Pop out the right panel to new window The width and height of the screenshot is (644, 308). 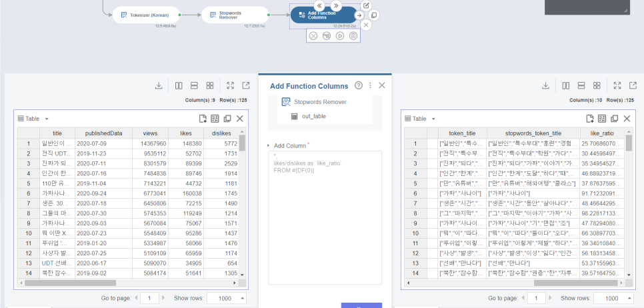tap(633, 85)
